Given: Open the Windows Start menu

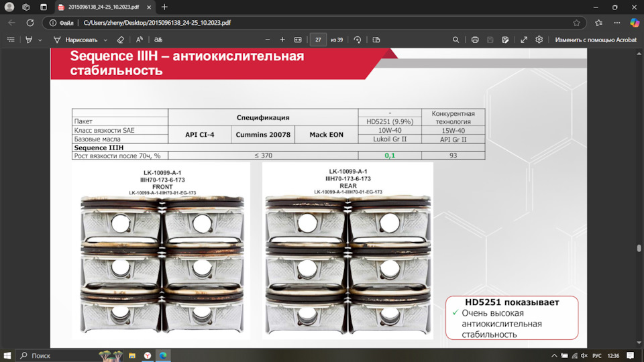Looking at the screenshot, I should (7, 355).
